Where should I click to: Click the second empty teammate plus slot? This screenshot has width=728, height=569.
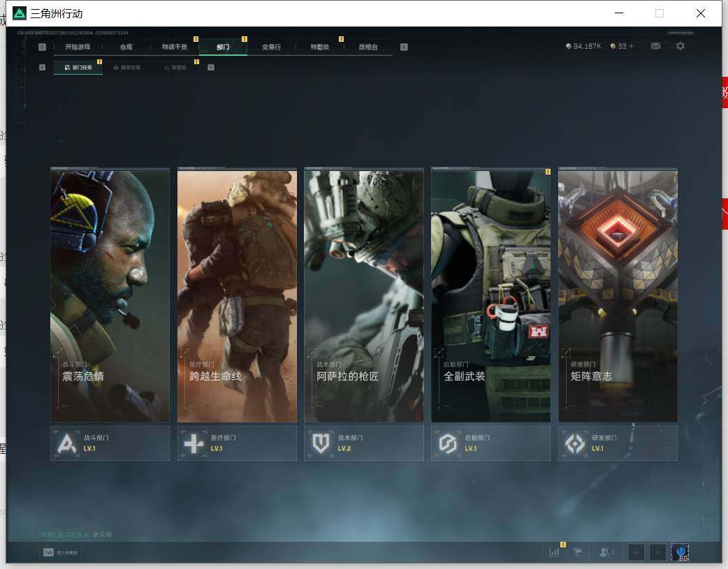pos(658,552)
